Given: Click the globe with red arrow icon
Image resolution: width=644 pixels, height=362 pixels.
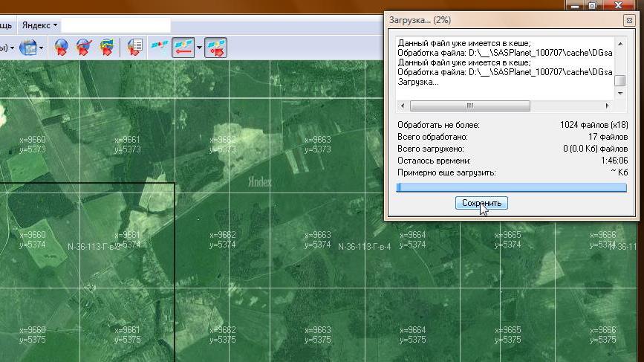Looking at the screenshot, I should click(x=61, y=48).
